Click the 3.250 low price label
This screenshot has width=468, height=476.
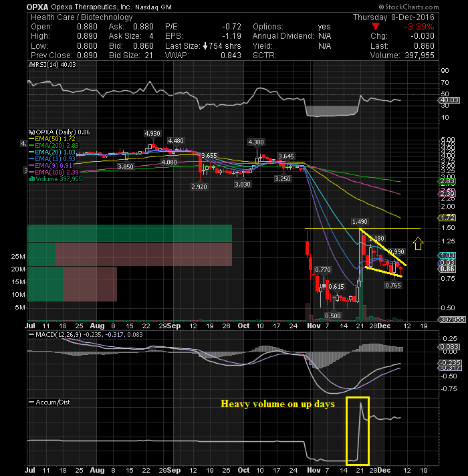point(283,179)
